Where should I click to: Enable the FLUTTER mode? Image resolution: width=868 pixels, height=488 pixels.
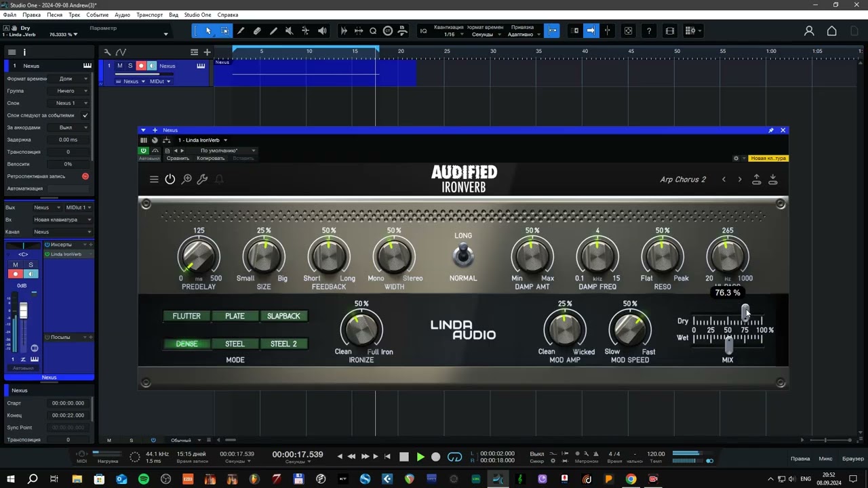tap(186, 317)
